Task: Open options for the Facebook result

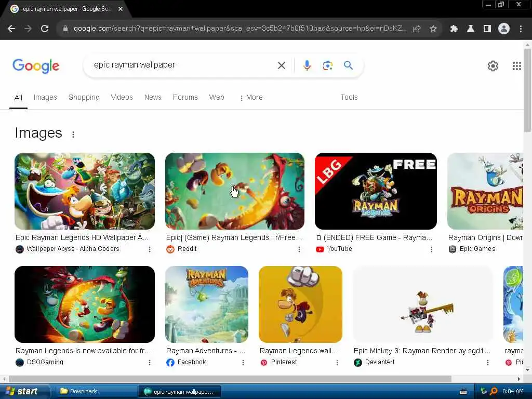Action: coord(243,363)
